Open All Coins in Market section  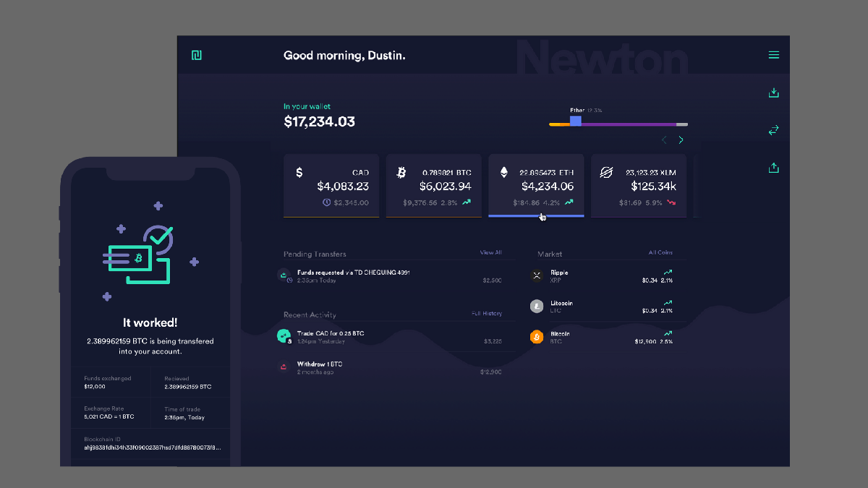(660, 252)
